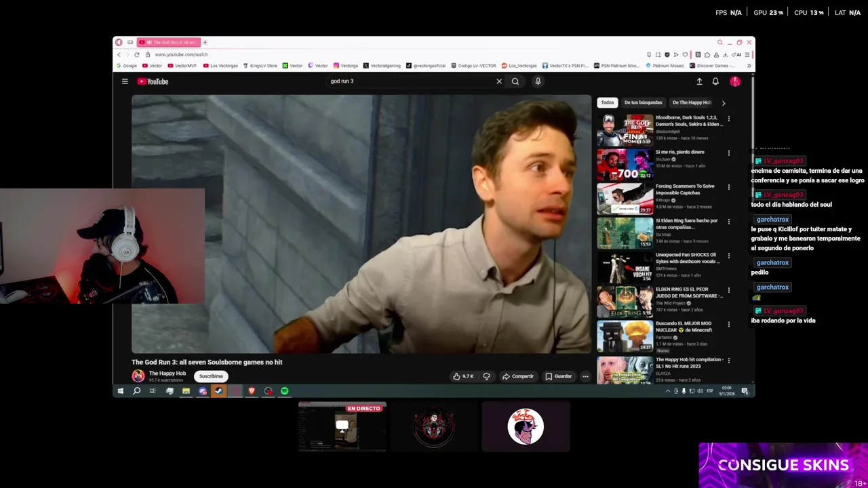
Task: Open Brave browser from the taskbar
Action: (x=252, y=391)
